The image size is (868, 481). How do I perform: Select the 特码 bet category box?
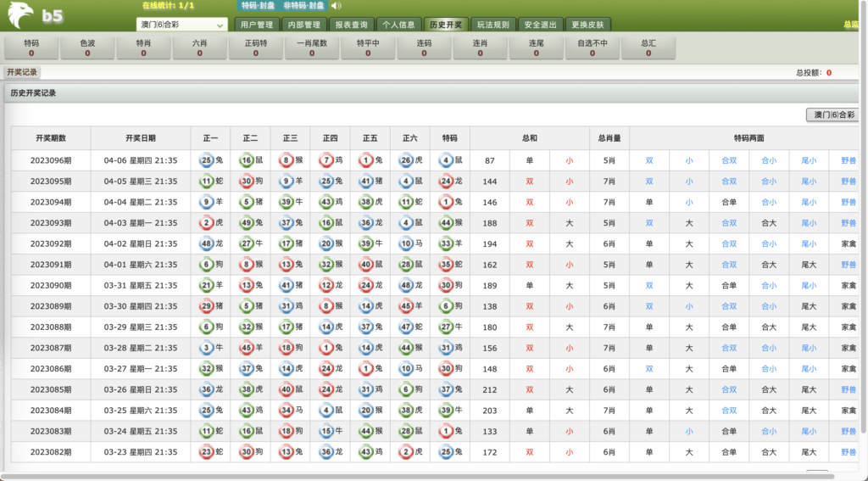(x=31, y=48)
